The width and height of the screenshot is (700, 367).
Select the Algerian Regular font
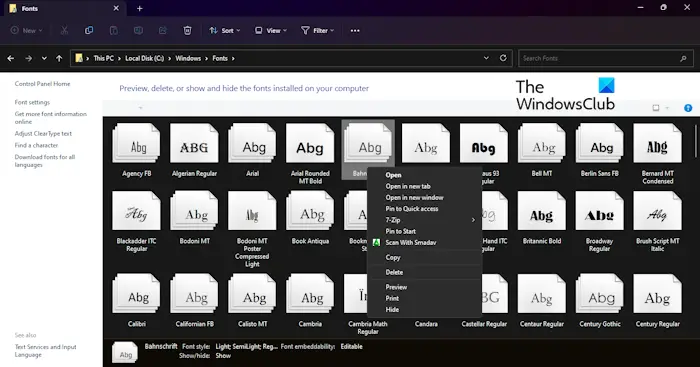click(x=194, y=150)
